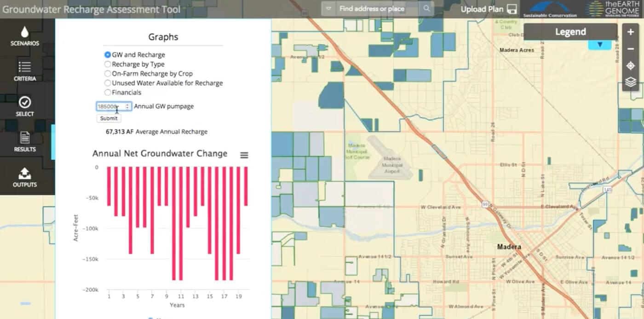Select On-Farm Recharge by Crop option

(108, 74)
